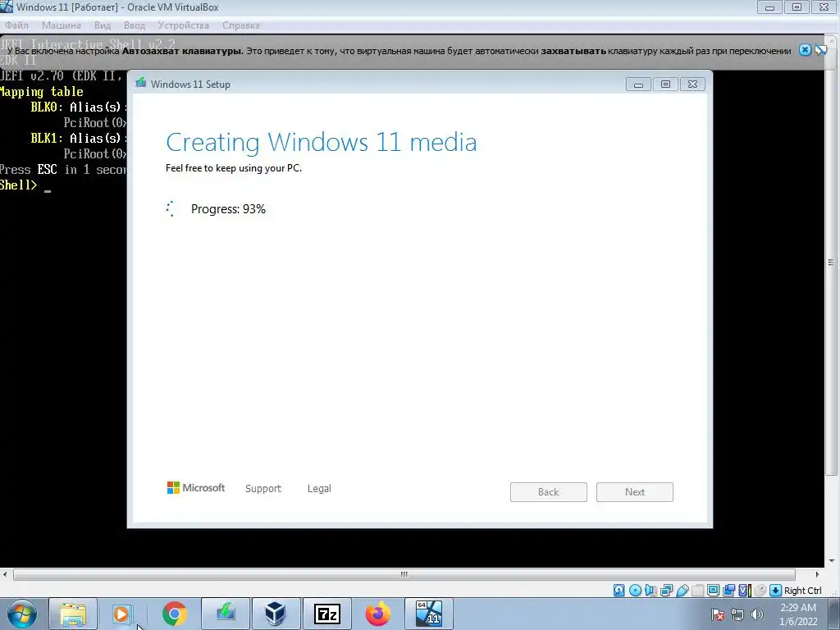
Task: Open the Вид menu
Action: pyautogui.click(x=103, y=25)
